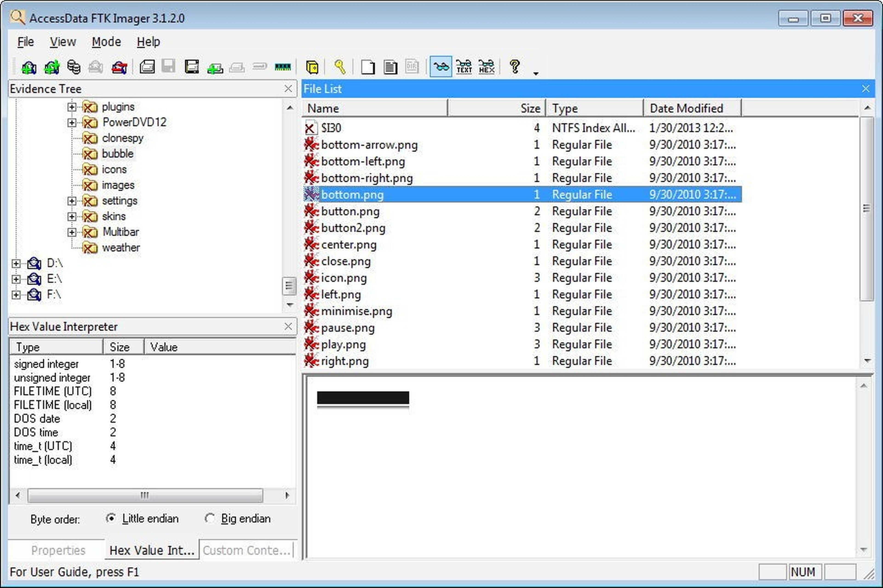Click the Export Files blank page icon
Viewport: 883px width, 588px height.
click(367, 67)
